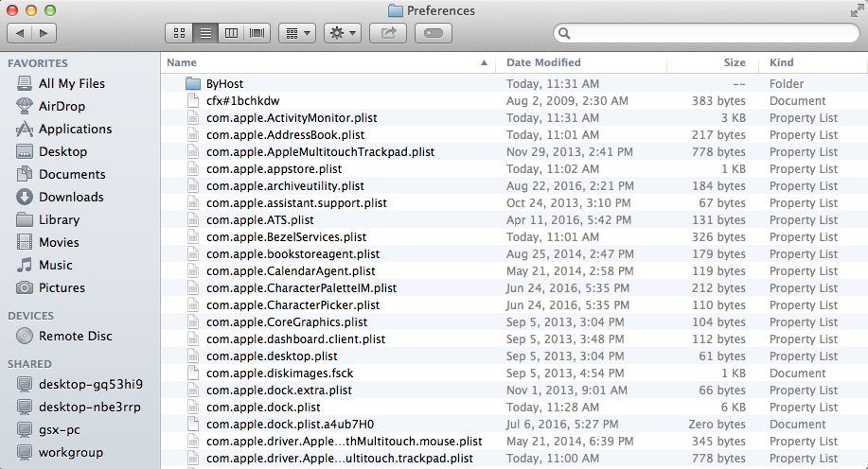Image resolution: width=868 pixels, height=469 pixels.
Task: Open Applications in sidebar
Action: click(76, 129)
